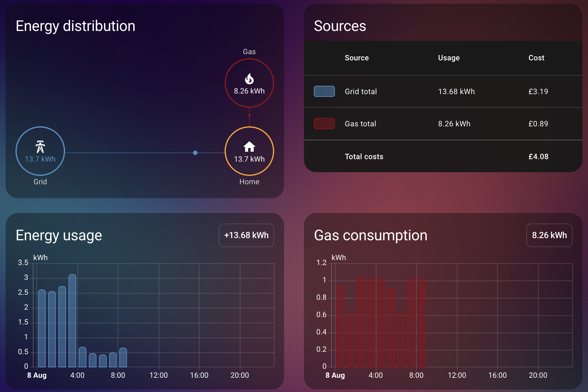The image size is (588, 392).
Task: Click the blue flow dot on grid line
Action: (195, 153)
